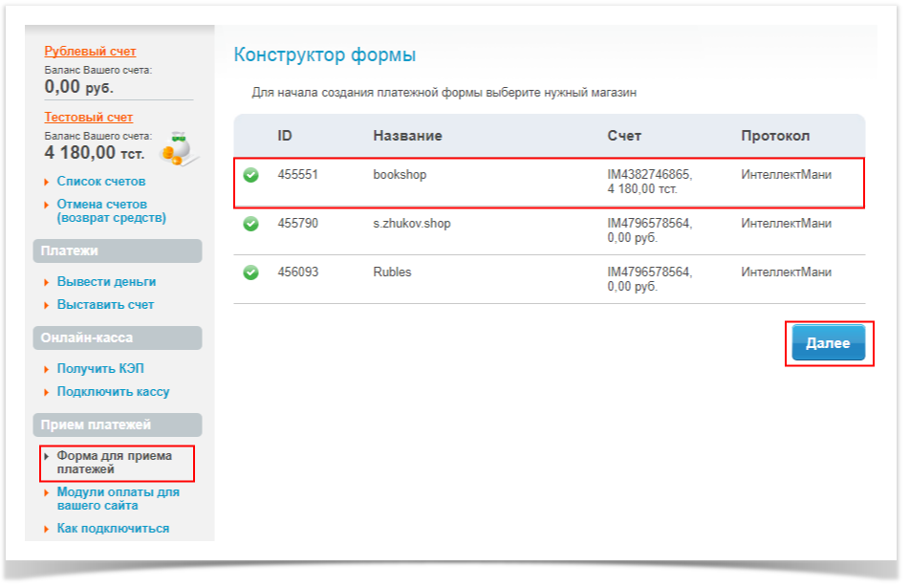Go to Выставить счет
Screen dimensions: 910x588
pos(105,305)
